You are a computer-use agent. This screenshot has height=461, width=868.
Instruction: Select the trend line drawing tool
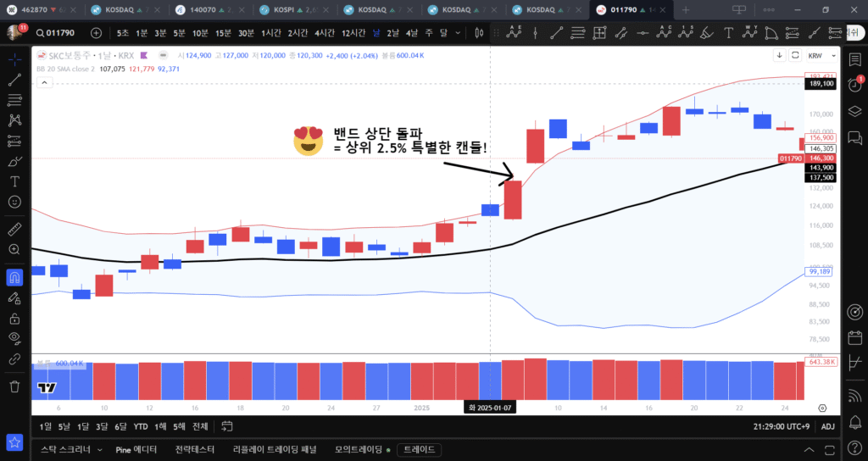14,81
